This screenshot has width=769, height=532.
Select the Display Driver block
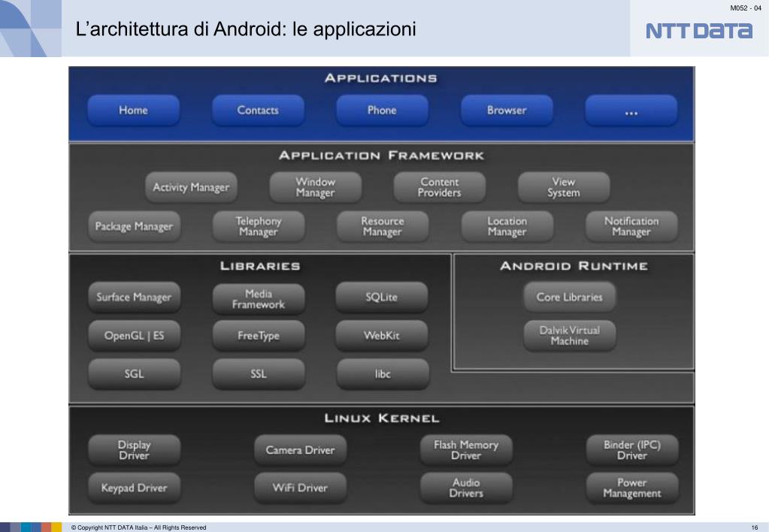click(x=134, y=450)
